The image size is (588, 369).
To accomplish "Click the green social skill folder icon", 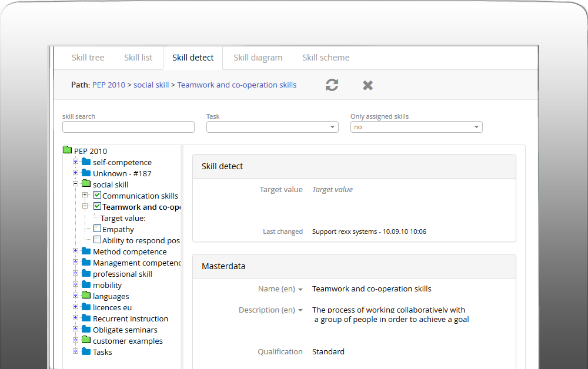I will point(86,183).
